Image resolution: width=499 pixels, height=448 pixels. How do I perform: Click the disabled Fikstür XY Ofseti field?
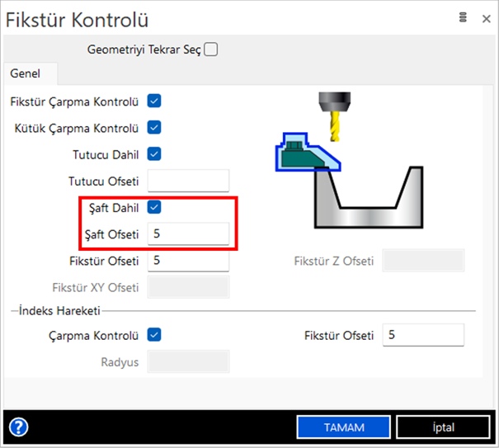(x=188, y=287)
